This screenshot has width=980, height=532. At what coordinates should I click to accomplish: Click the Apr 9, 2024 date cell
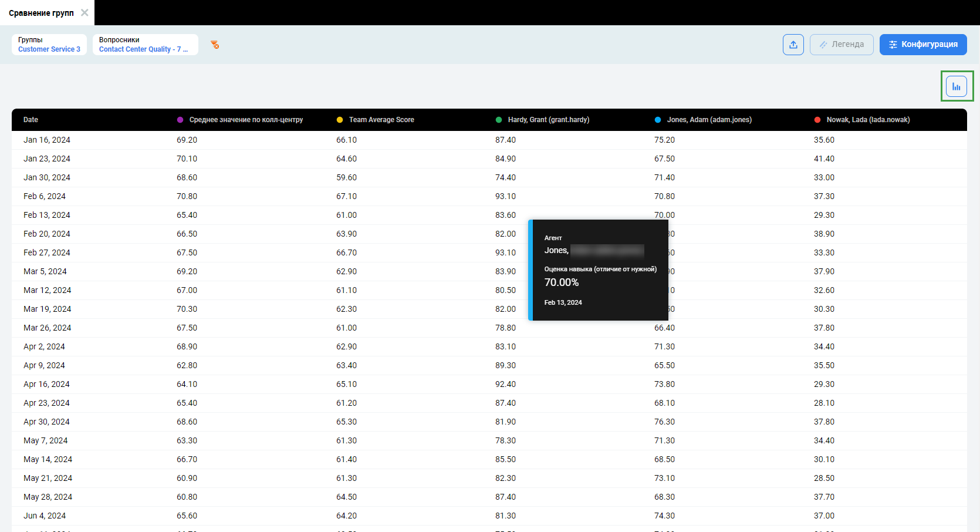[44, 365]
